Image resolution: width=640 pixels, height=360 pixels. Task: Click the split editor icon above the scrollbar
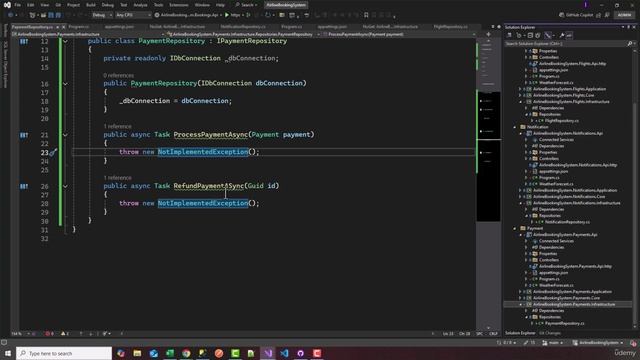tap(488, 34)
